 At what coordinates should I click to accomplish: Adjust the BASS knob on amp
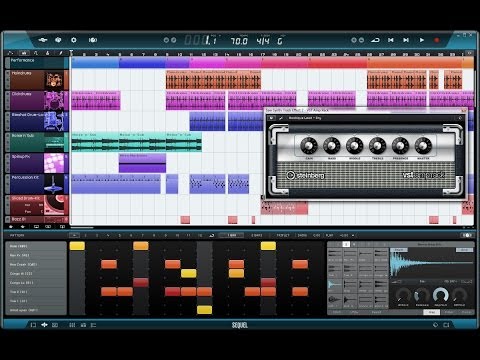pyautogui.click(x=332, y=145)
